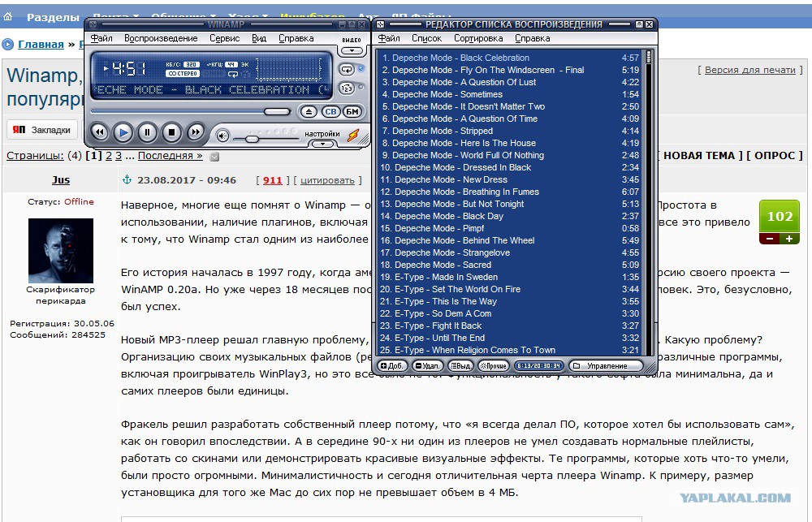Click the Eject open file button

click(309, 111)
